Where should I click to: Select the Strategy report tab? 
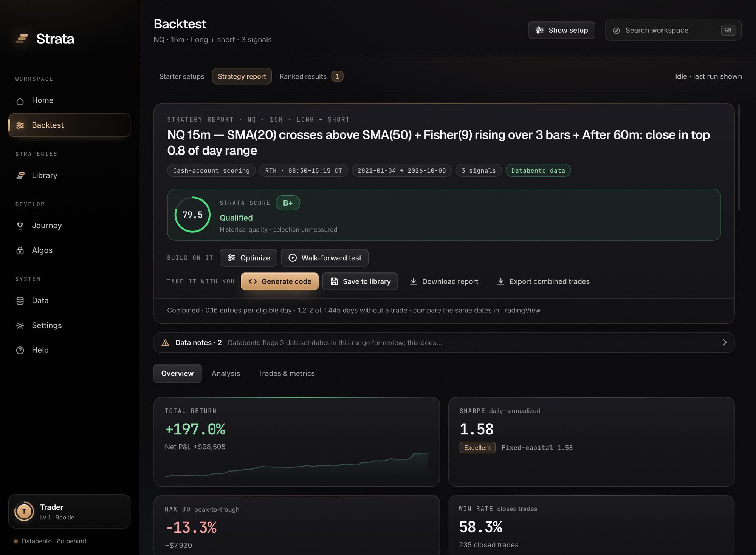242,76
